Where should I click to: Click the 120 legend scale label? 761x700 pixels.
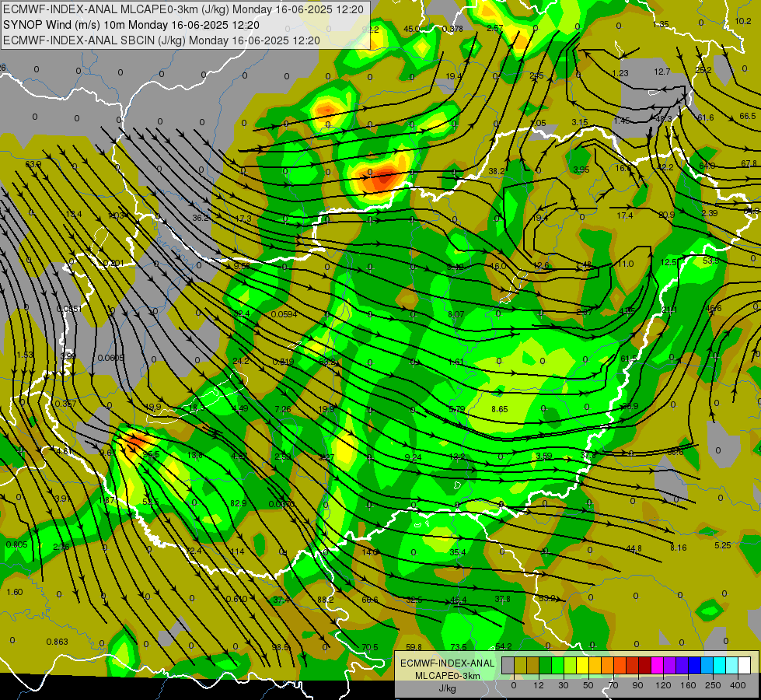[663, 685]
